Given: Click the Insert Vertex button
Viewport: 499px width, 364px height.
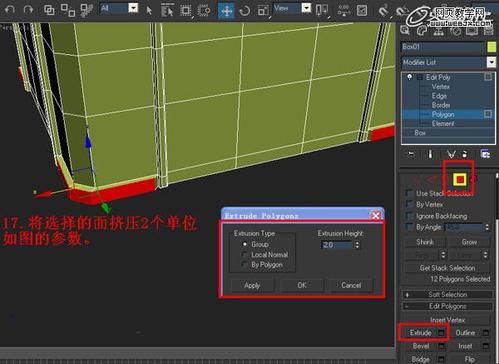Looking at the screenshot, I should pyautogui.click(x=447, y=320).
